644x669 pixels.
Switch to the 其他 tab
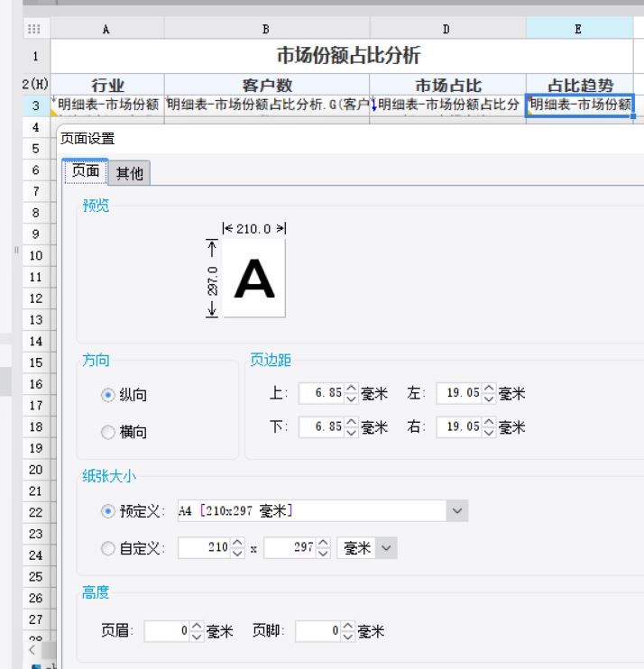point(130,173)
